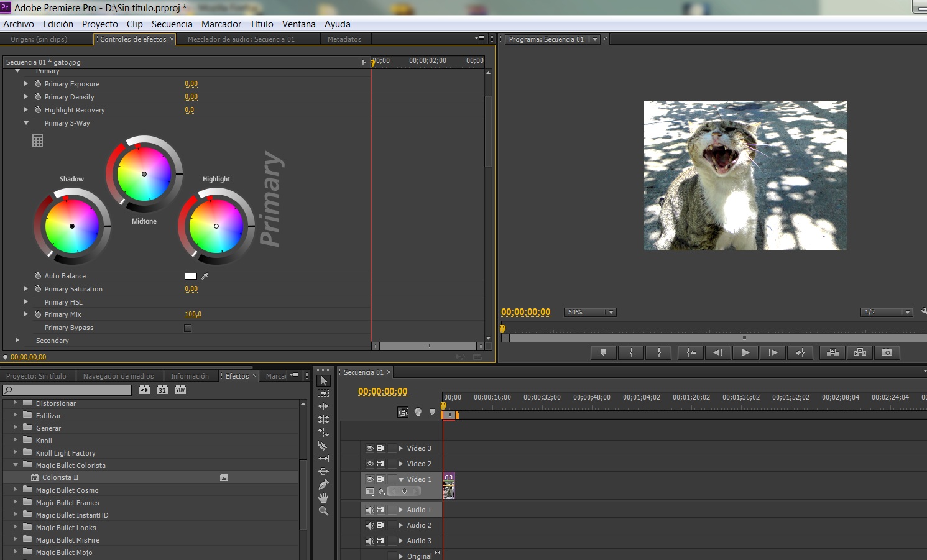Add unnumbered marker in timeline header
Screen dimensions: 927x560
click(433, 412)
